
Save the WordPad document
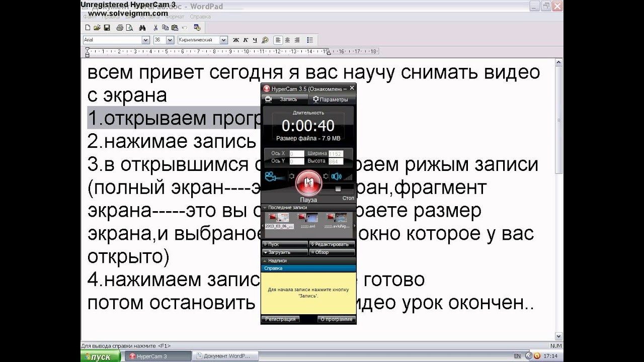coord(107,28)
